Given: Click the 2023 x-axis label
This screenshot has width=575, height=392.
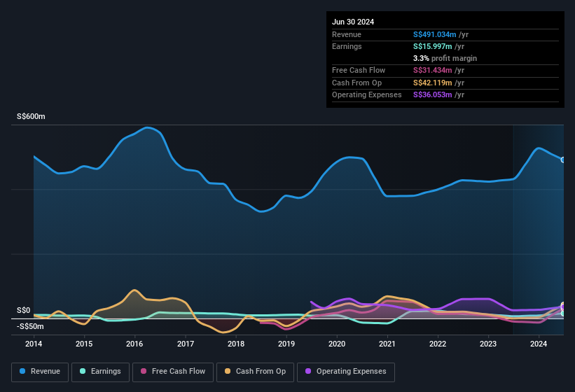Looking at the screenshot, I should (x=488, y=344).
